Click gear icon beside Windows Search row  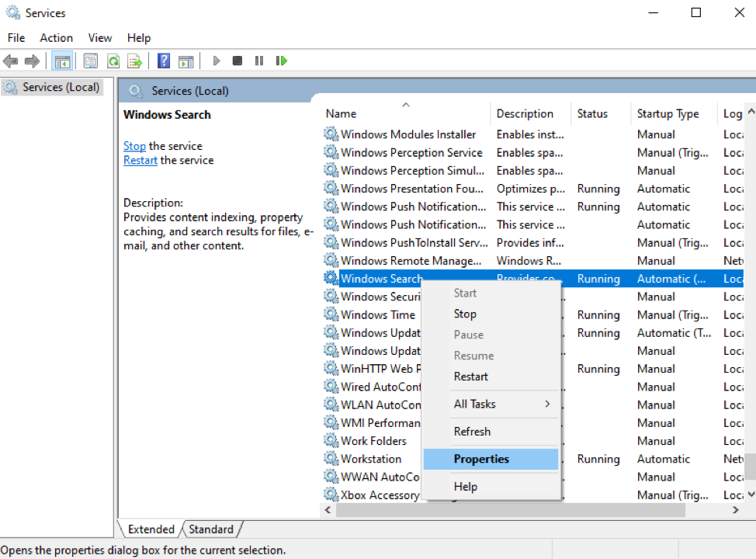click(331, 278)
